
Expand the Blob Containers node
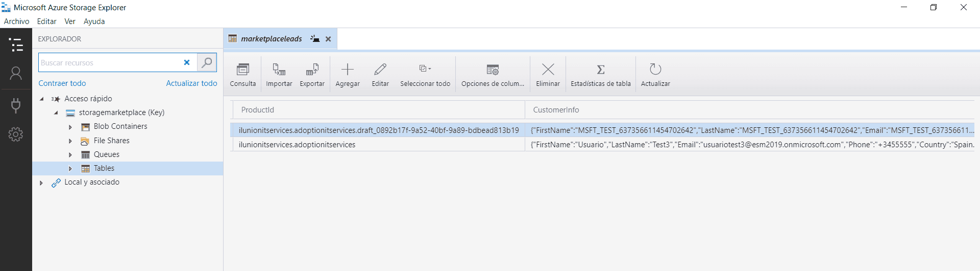tap(70, 127)
